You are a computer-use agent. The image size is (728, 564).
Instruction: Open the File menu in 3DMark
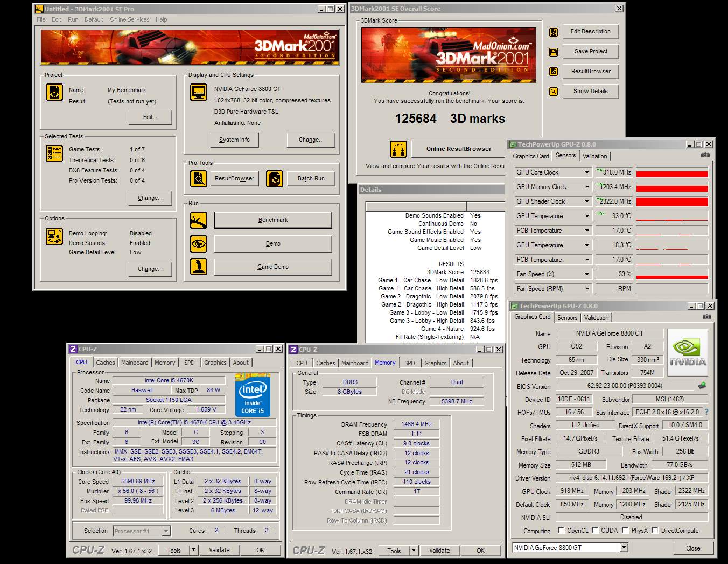coord(41,19)
